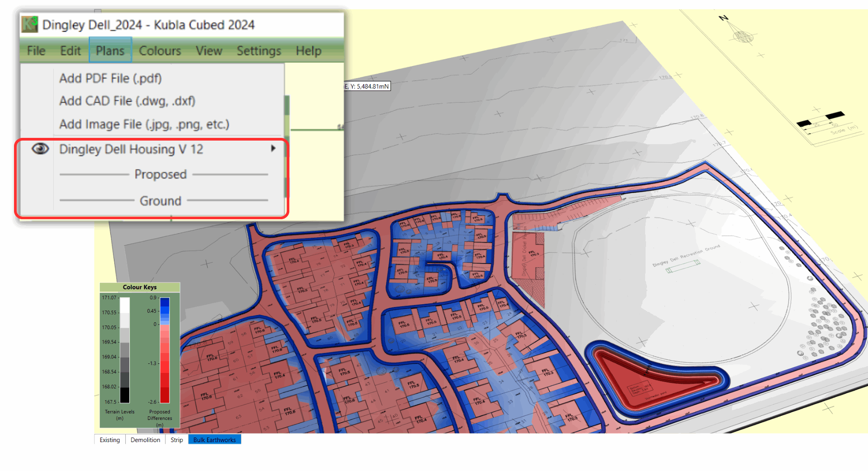Click the Terrain Levels greyscale colour bar
Screen dimensions: 868x471
(125, 349)
